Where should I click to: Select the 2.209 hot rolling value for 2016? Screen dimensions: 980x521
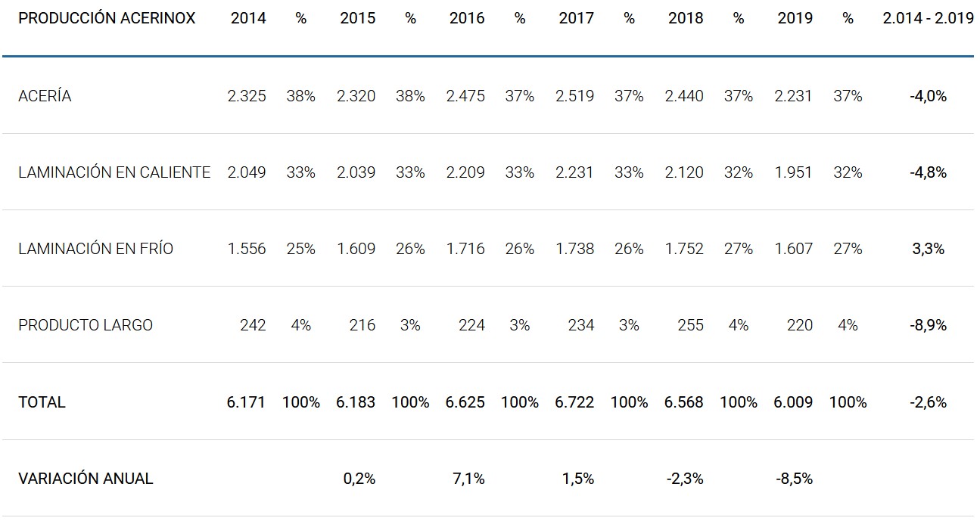[x=465, y=172]
